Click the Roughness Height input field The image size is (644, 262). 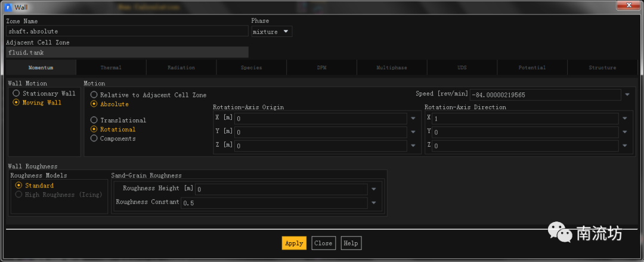tap(281, 189)
